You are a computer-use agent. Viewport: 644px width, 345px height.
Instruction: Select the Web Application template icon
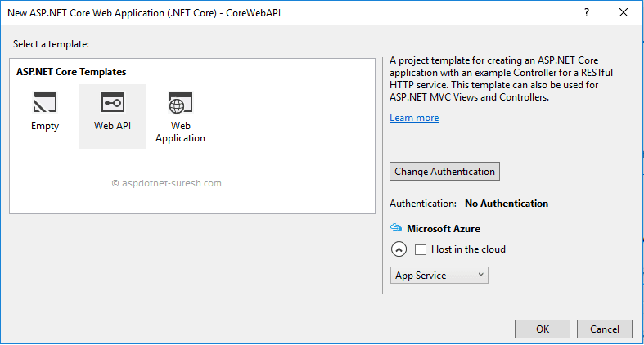(180, 102)
